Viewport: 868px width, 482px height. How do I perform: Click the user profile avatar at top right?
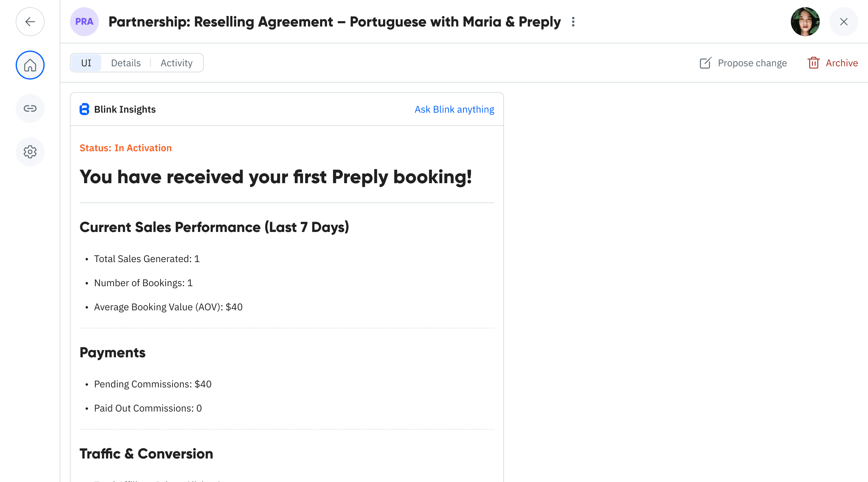(x=805, y=22)
